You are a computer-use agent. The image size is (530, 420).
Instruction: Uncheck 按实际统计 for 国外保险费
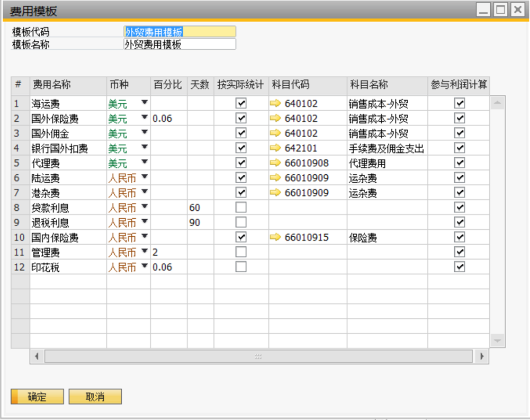pyautogui.click(x=241, y=118)
